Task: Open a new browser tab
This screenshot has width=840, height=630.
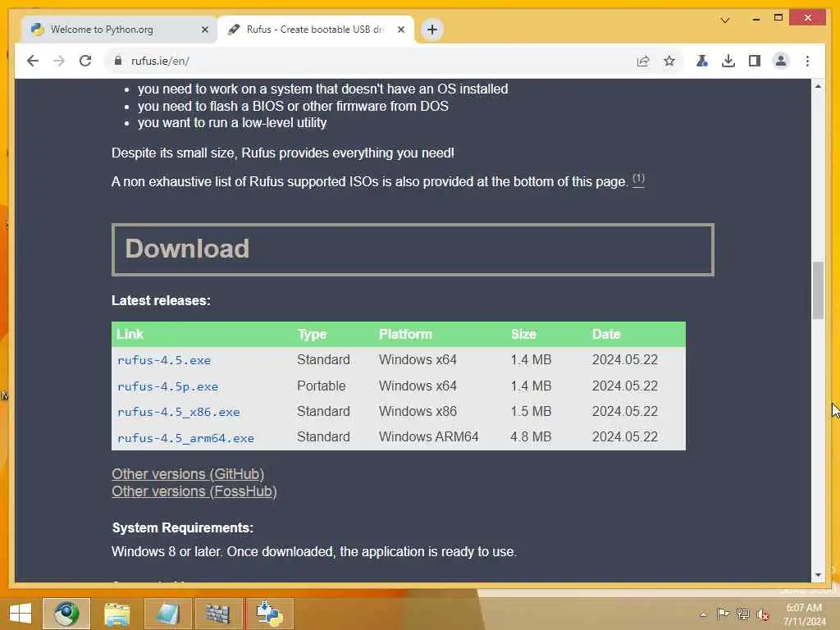Action: (432, 30)
